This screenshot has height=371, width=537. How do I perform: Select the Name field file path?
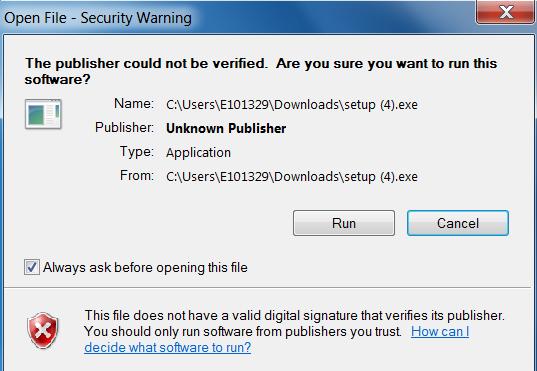[x=292, y=104]
